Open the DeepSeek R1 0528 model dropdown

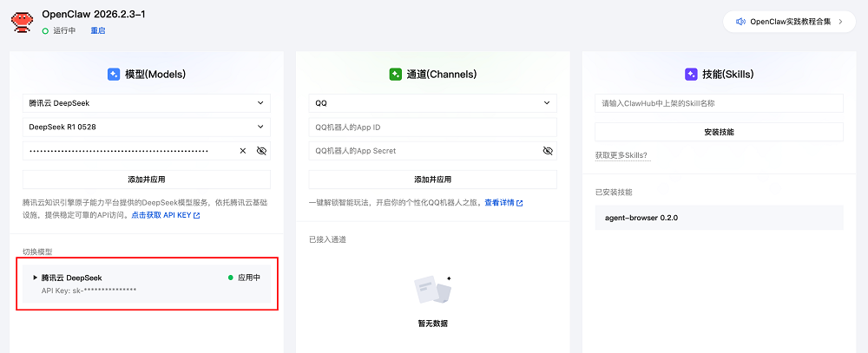(x=147, y=127)
